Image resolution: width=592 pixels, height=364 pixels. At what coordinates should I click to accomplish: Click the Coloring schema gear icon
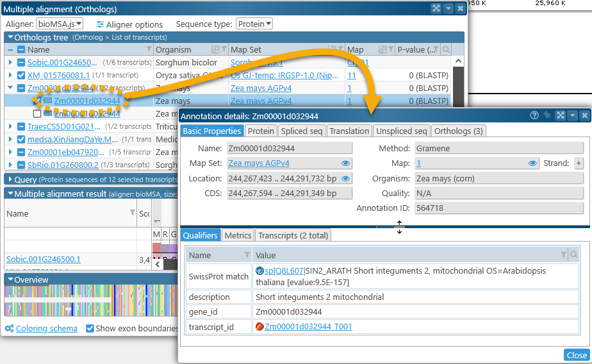10,329
